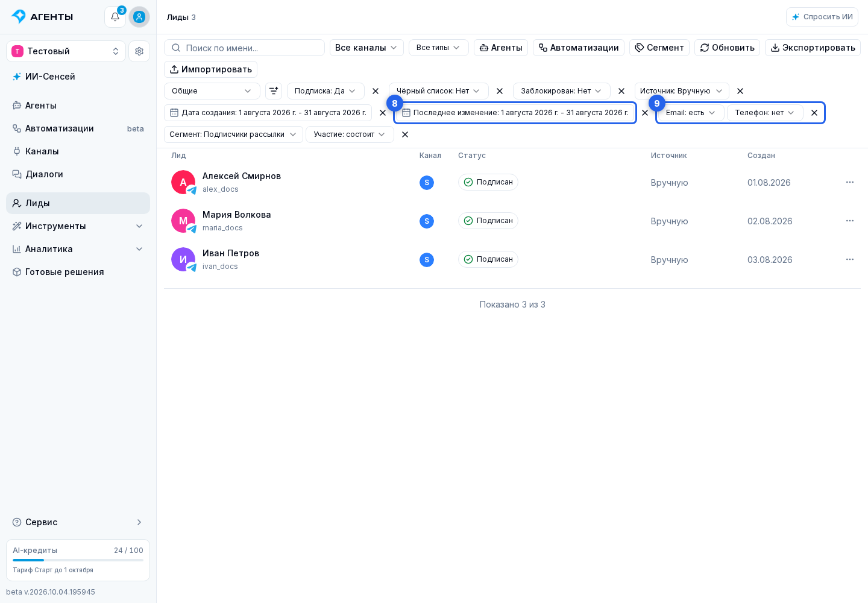Navigate to Каналы section

(x=78, y=151)
